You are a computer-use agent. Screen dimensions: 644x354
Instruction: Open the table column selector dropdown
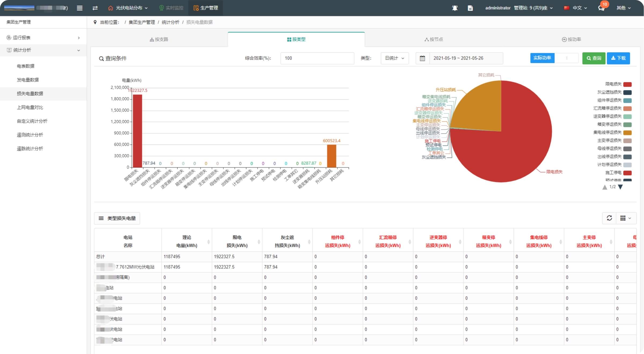(x=625, y=218)
